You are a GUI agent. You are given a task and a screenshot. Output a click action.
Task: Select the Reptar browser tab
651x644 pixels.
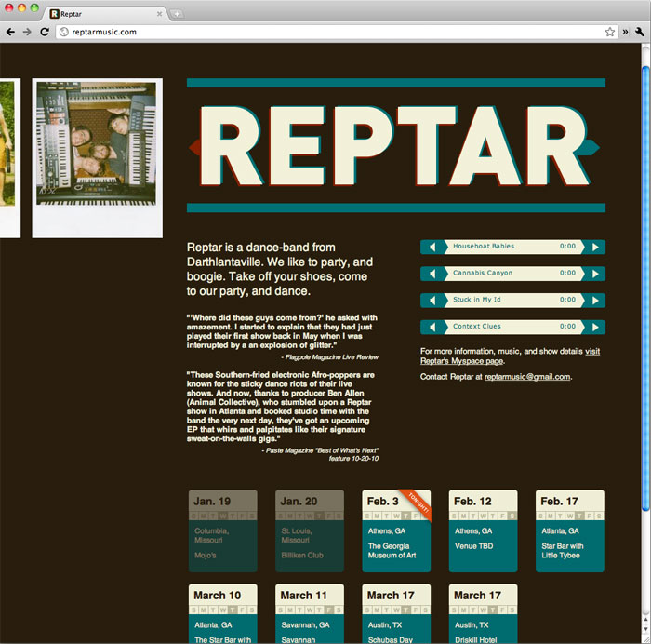[x=106, y=14]
